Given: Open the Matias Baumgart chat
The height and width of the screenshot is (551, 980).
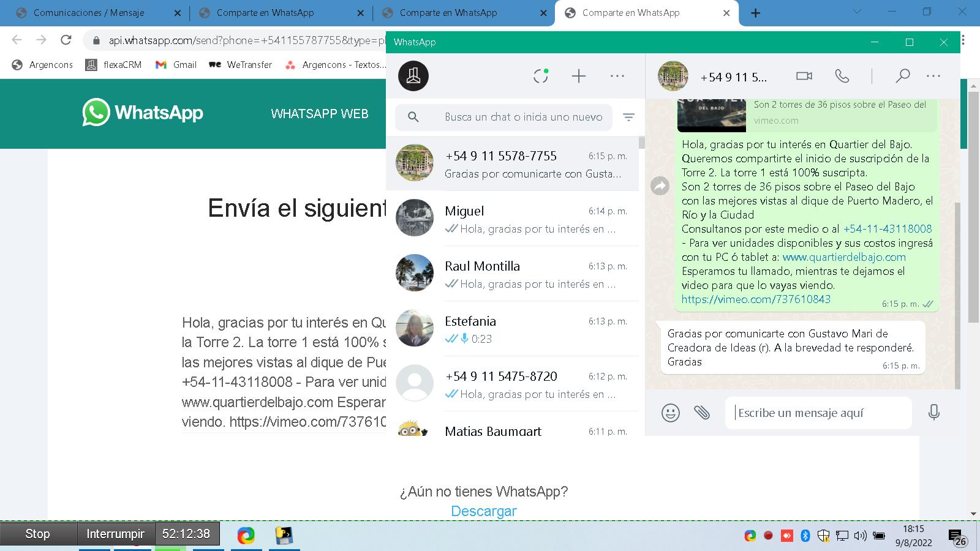Looking at the screenshot, I should 512,424.
